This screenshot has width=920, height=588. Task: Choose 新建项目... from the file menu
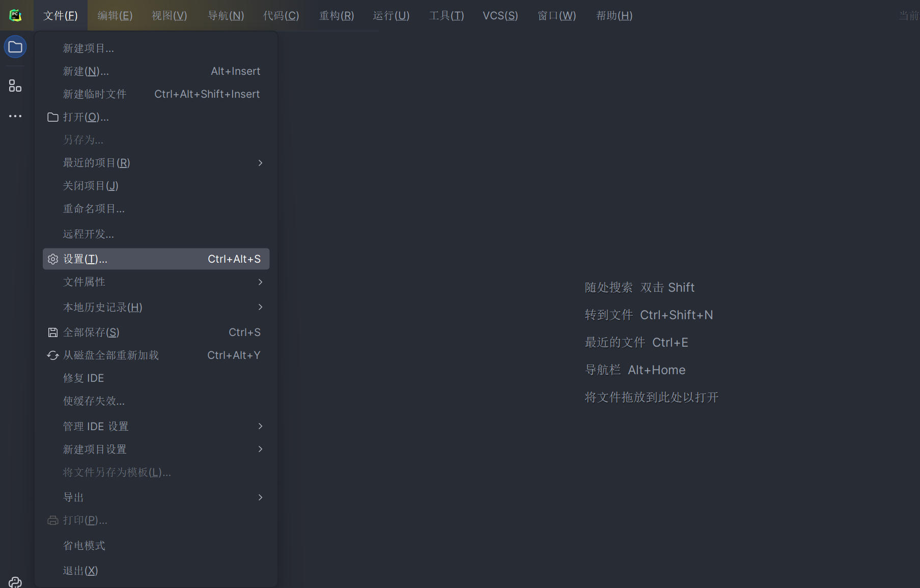point(156,48)
